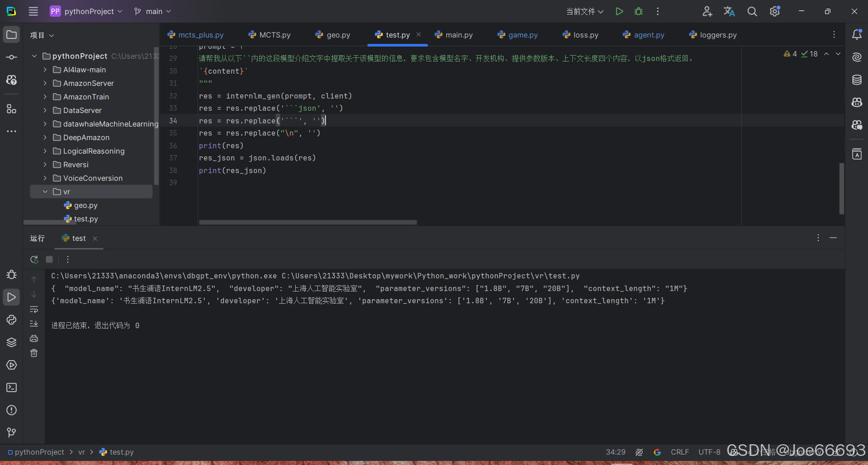Start debugging with the bug icon
Image resolution: width=868 pixels, height=465 pixels.
tap(638, 11)
